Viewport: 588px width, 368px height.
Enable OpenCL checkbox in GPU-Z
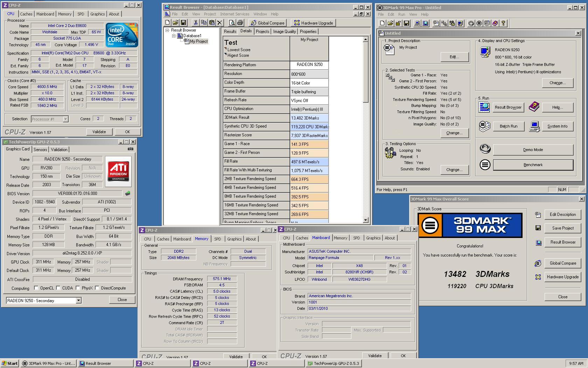tap(36, 288)
